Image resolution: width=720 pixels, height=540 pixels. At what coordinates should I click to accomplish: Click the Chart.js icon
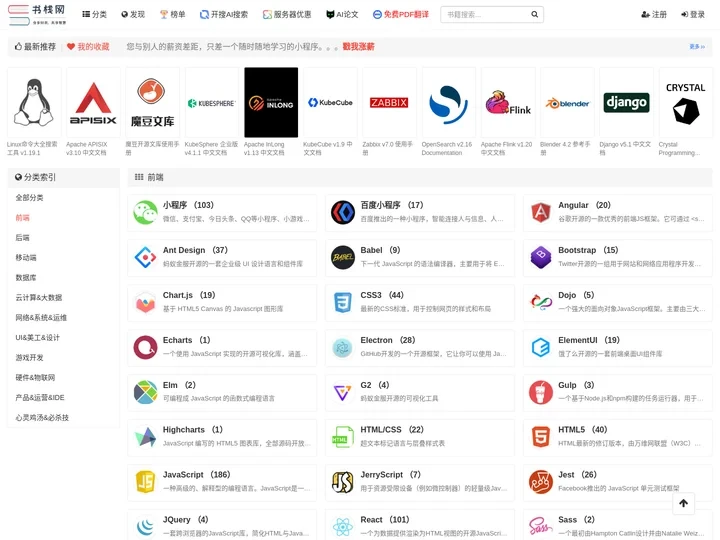[x=146, y=303]
